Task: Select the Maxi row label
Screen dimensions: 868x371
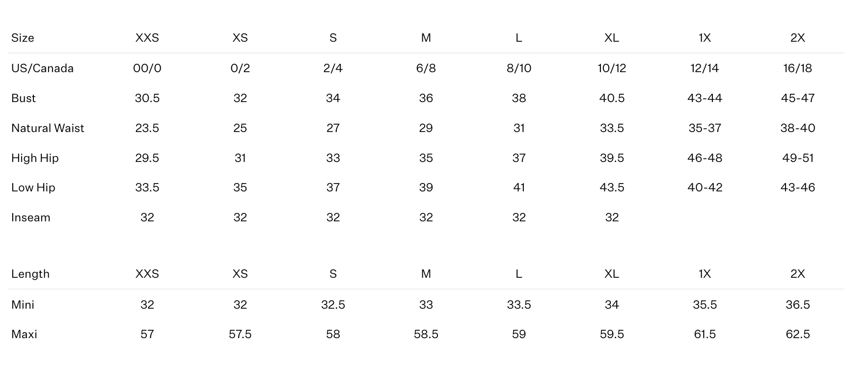Action: pyautogui.click(x=24, y=334)
